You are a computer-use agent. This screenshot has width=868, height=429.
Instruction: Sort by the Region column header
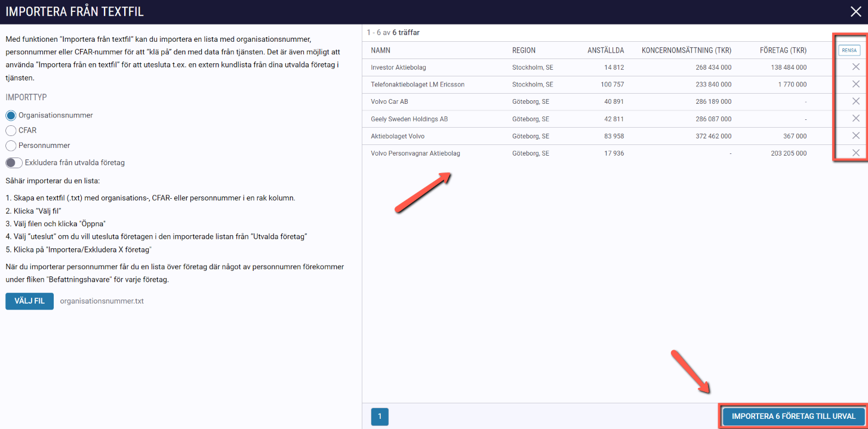click(524, 50)
